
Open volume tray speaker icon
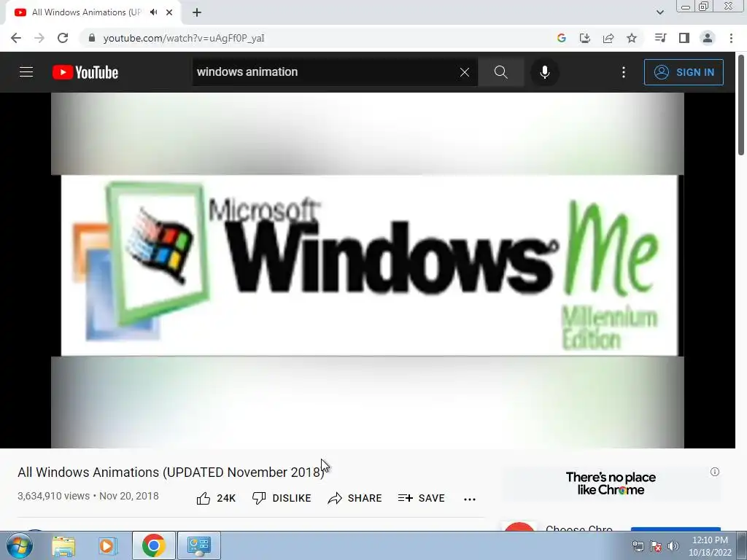coord(673,546)
